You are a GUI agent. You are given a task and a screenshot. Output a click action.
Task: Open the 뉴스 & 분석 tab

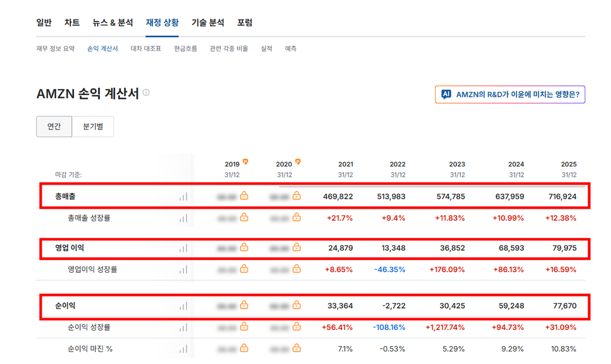point(113,23)
